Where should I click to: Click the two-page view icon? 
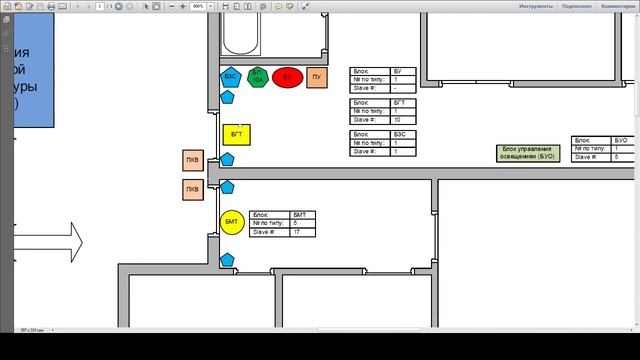248,6
